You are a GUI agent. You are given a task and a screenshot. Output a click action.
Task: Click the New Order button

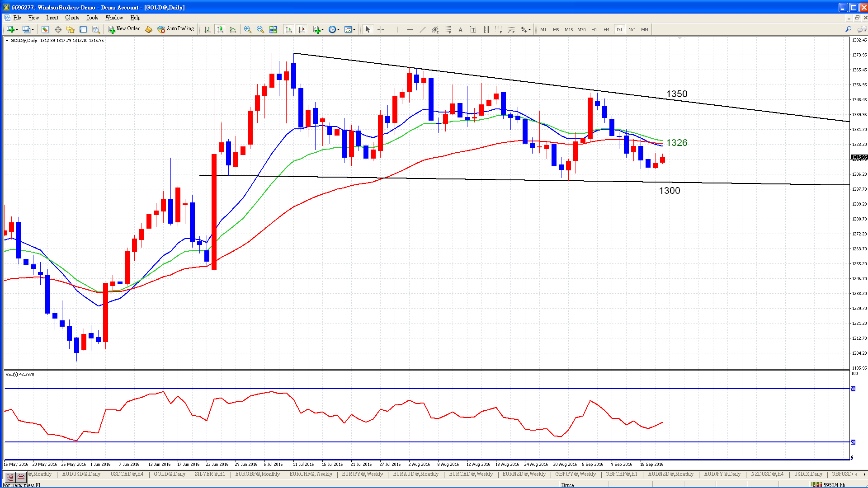pyautogui.click(x=124, y=29)
